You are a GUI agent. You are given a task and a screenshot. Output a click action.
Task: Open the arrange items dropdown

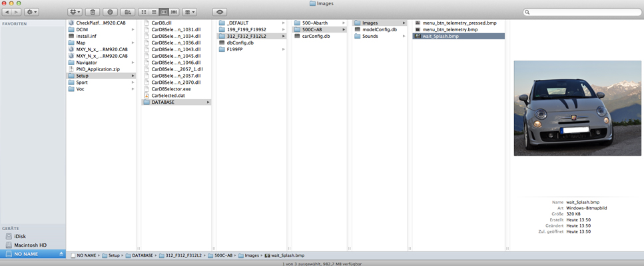pos(190,12)
